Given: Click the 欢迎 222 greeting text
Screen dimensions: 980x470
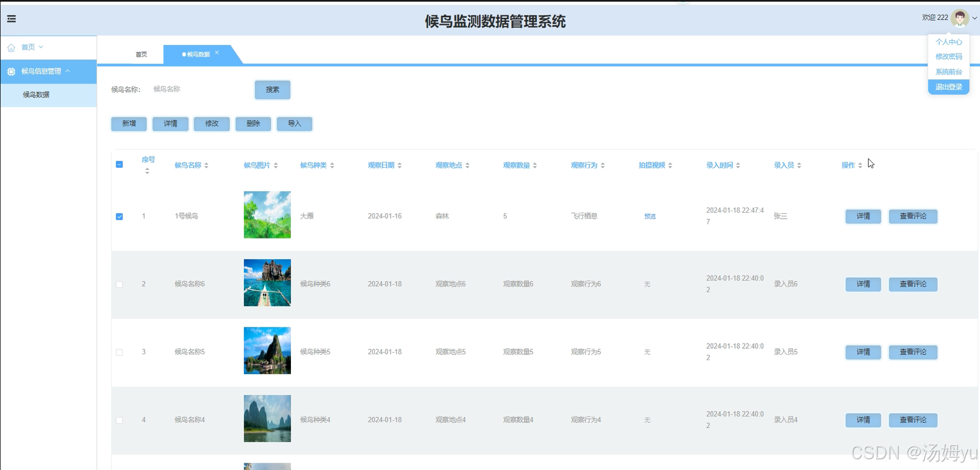Looking at the screenshot, I should pos(935,18).
